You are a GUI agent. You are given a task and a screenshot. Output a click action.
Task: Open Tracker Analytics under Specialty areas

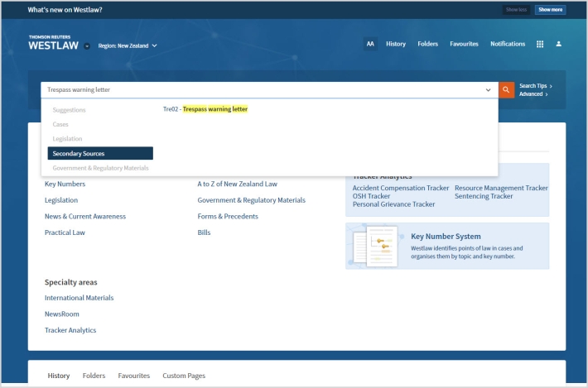click(x=70, y=330)
